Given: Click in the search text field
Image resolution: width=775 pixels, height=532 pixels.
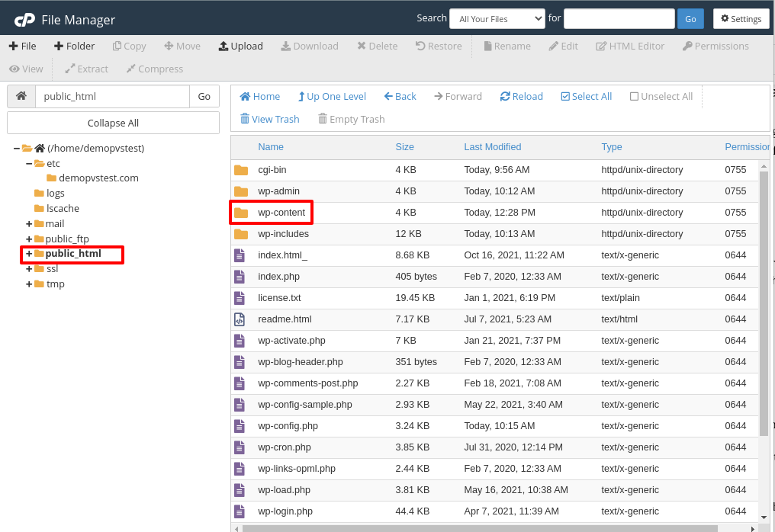Looking at the screenshot, I should pos(619,19).
